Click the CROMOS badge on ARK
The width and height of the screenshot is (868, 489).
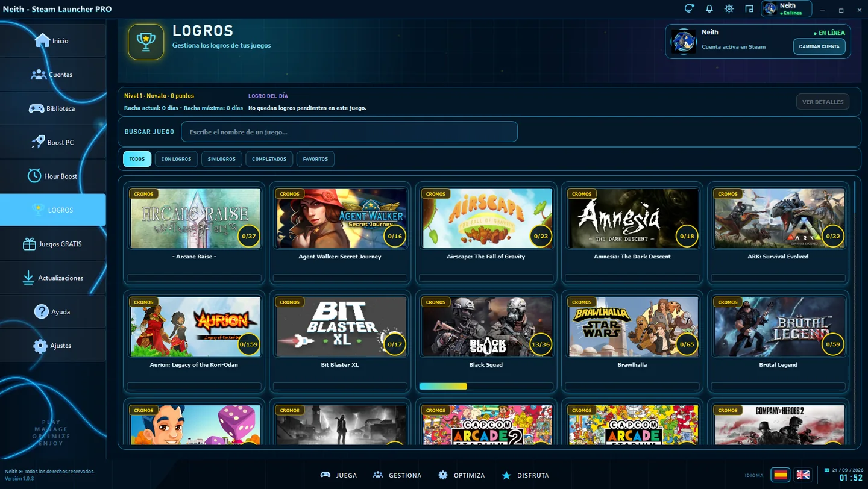tap(728, 194)
